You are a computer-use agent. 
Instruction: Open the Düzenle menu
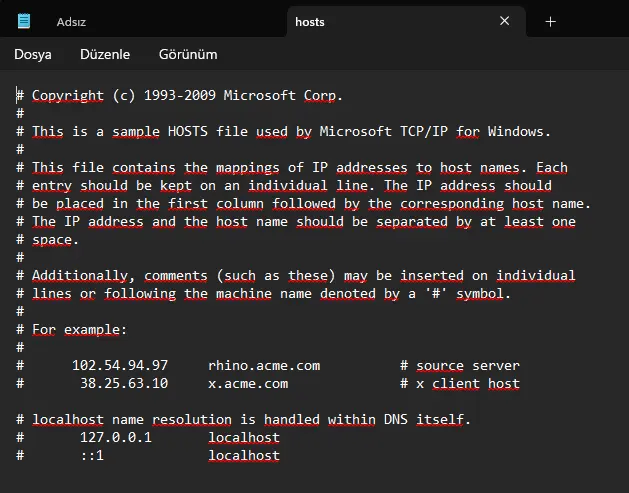point(105,54)
